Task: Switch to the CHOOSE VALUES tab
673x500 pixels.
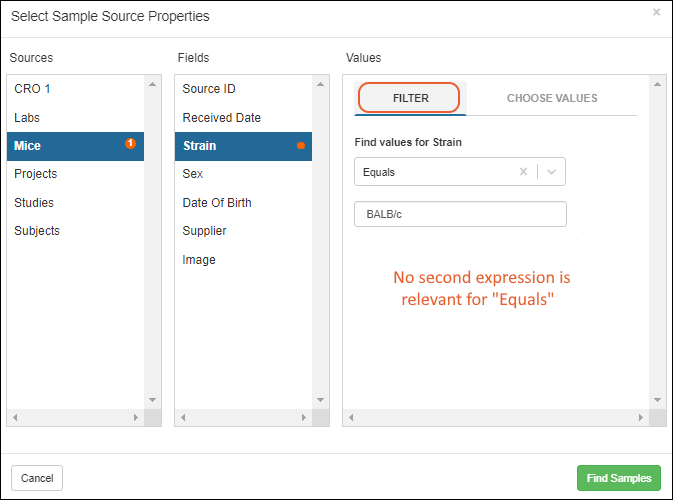Action: pos(552,98)
